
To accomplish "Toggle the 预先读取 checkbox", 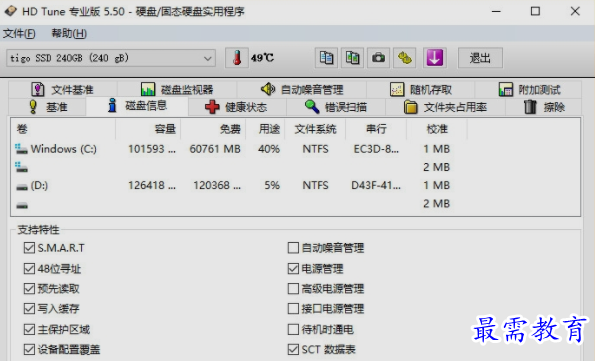I will 29,288.
